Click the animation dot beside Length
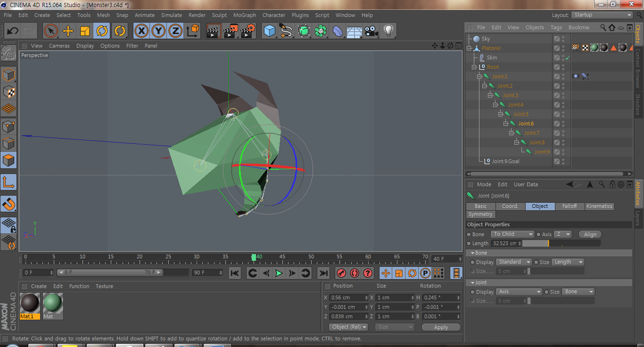 point(469,244)
